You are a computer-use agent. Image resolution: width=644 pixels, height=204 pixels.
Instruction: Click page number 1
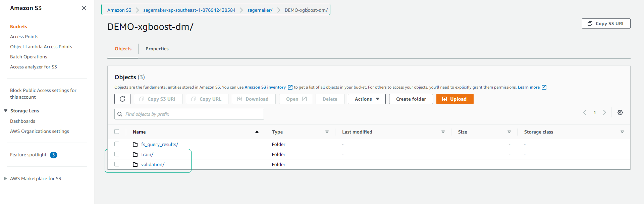(x=595, y=112)
